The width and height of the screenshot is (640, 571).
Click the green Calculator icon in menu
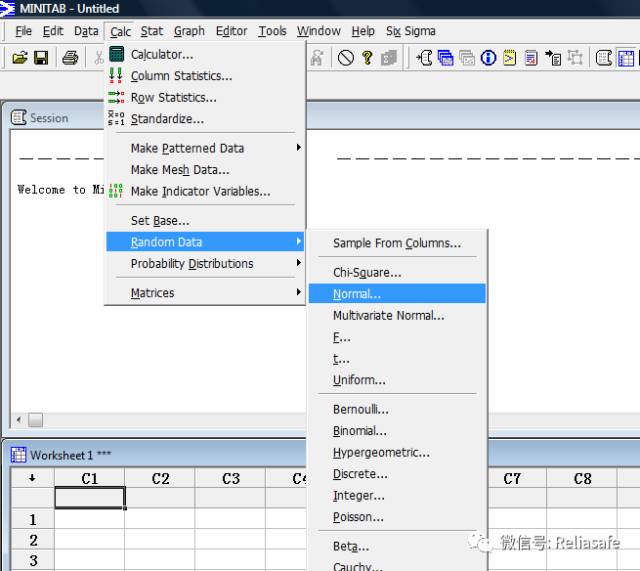click(x=116, y=54)
